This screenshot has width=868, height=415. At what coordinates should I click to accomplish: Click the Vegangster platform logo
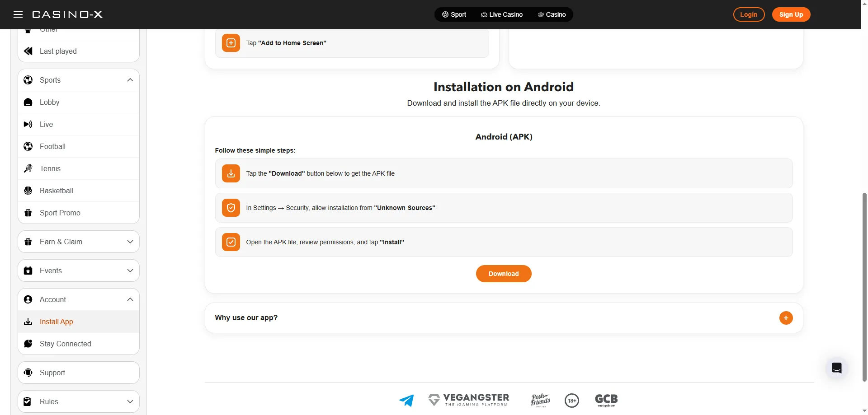[x=469, y=400]
